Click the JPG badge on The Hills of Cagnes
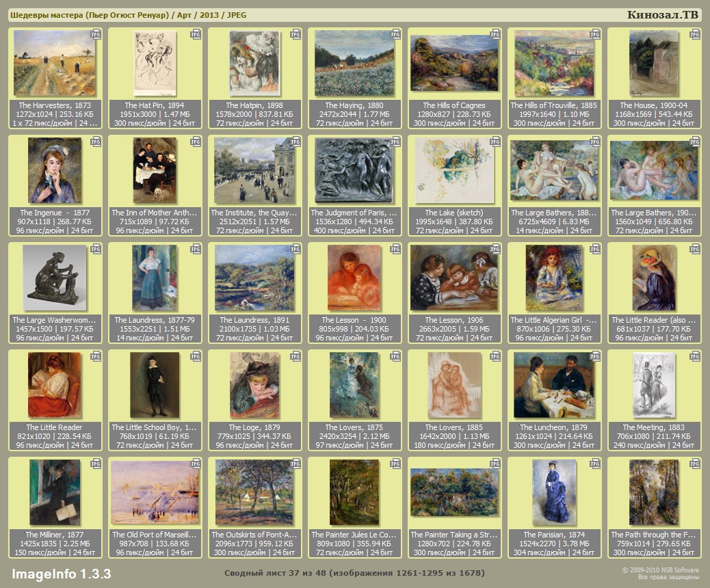 [495, 34]
